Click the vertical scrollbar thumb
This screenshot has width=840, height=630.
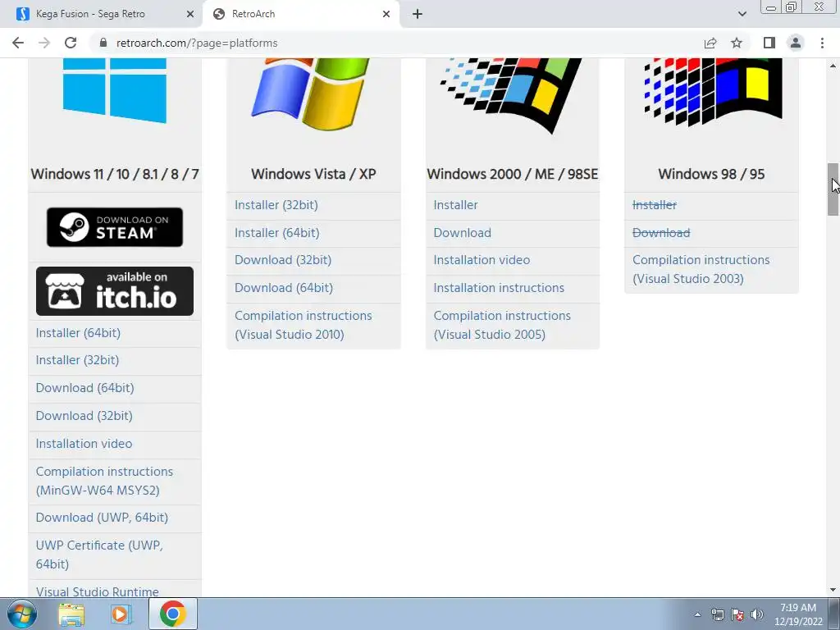(x=833, y=189)
